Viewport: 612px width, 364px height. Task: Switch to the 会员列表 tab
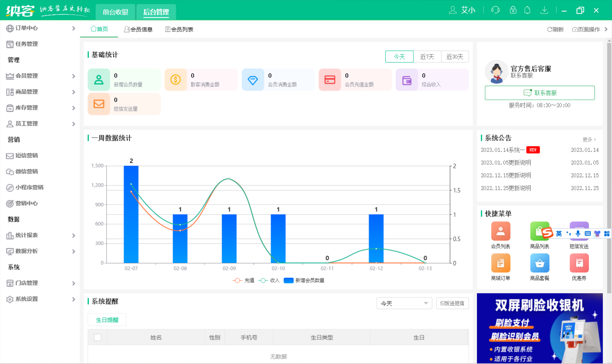(179, 29)
